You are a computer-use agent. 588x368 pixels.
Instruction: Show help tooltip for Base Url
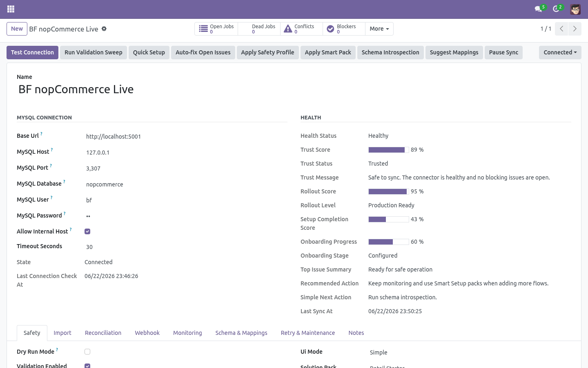click(x=41, y=134)
